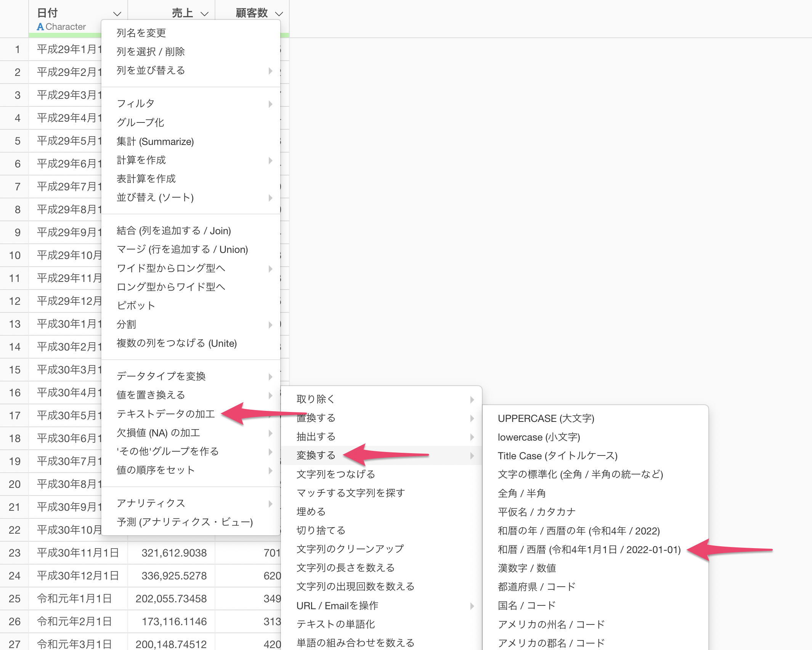Select 国名 / コード option

[x=595, y=605]
